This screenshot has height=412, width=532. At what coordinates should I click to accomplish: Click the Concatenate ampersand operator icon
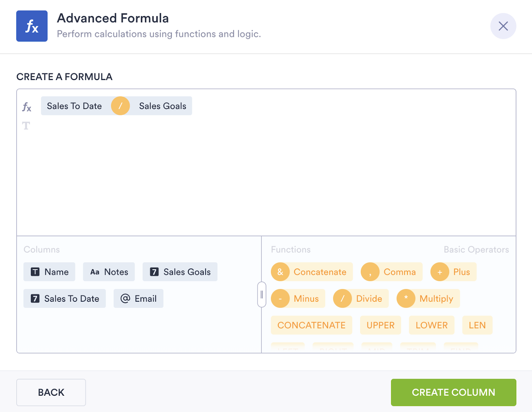280,272
